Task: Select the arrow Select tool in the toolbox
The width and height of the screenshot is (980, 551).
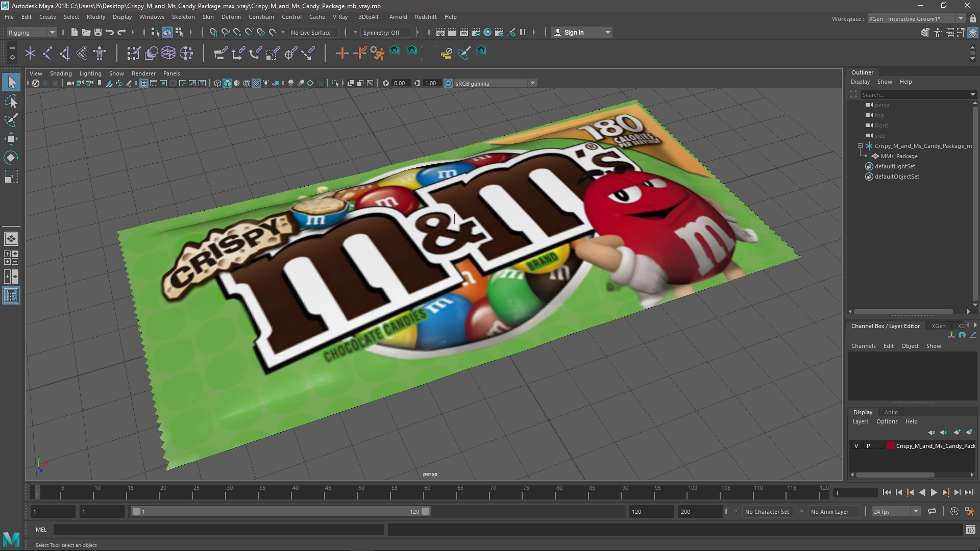Action: coord(11,82)
